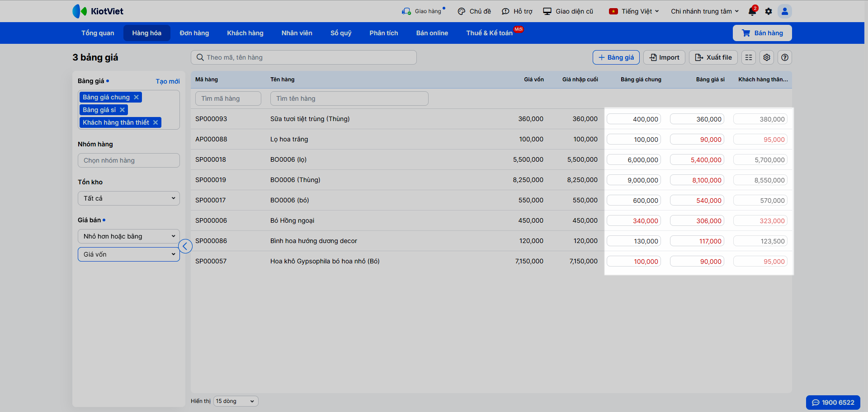Image resolution: width=868 pixels, height=412 pixels.
Task: Click the notification bell icon
Action: tap(752, 11)
